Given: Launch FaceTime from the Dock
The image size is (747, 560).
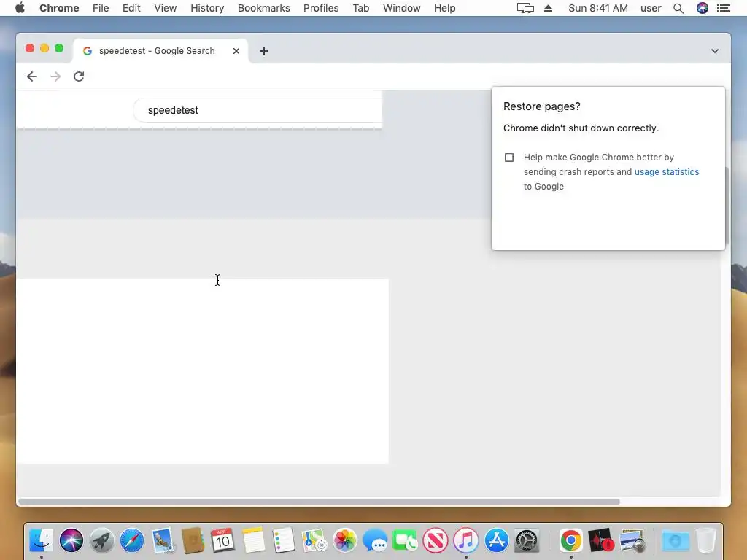Looking at the screenshot, I should click(405, 540).
